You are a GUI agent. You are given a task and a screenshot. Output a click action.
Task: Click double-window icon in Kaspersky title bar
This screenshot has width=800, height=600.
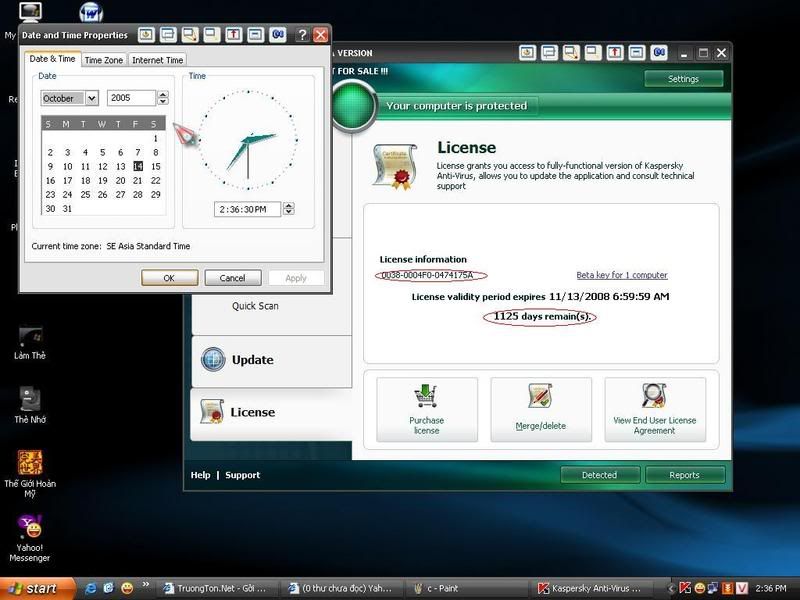[549, 53]
